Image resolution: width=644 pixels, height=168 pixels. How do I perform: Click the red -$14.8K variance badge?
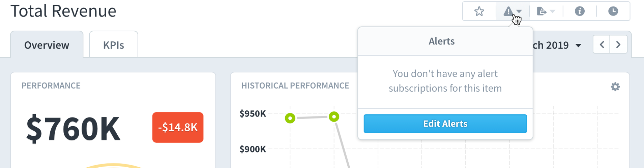pyautogui.click(x=178, y=127)
